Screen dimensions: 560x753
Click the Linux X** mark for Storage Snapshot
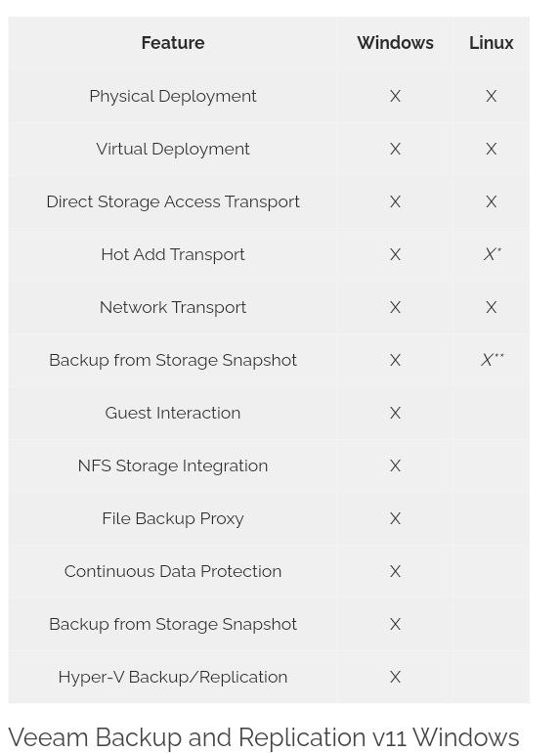[493, 360]
